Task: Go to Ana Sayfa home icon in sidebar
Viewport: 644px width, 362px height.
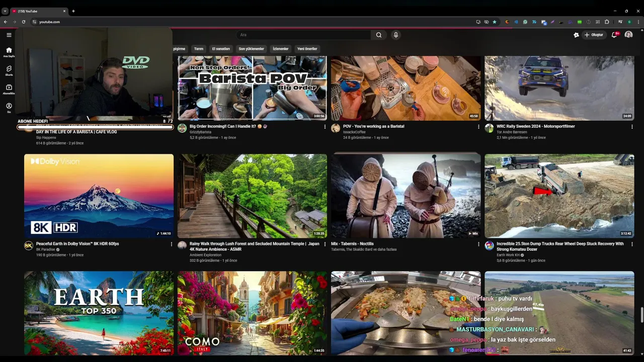Action: pos(9,52)
